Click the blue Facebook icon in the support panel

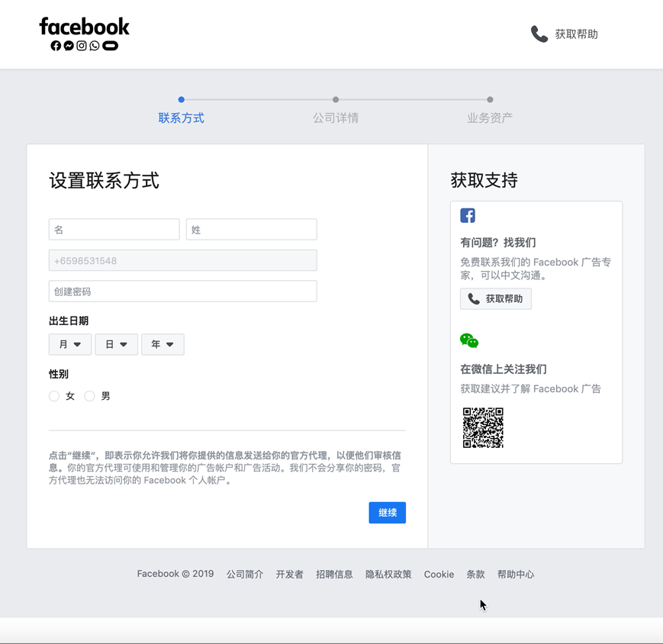click(x=468, y=215)
